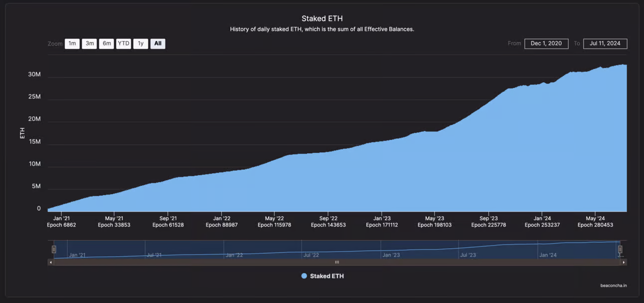Select the All zoom range
Screen dimensions: 644x303
tap(158, 44)
